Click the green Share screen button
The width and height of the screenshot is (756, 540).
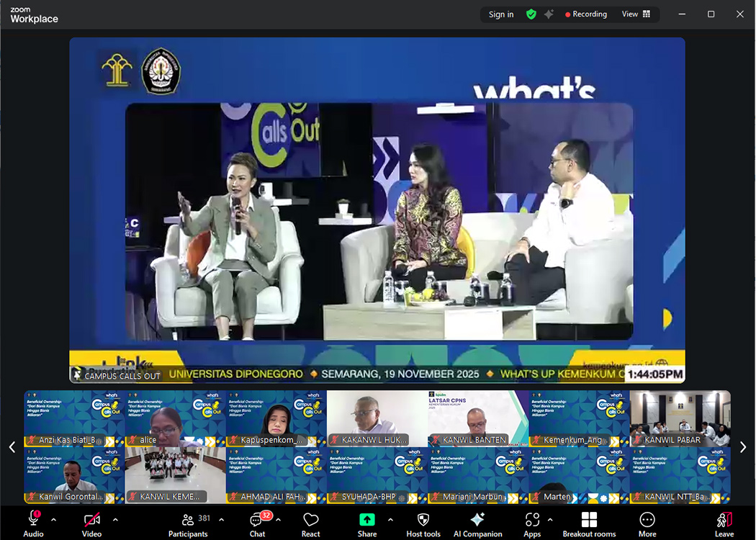click(x=367, y=523)
